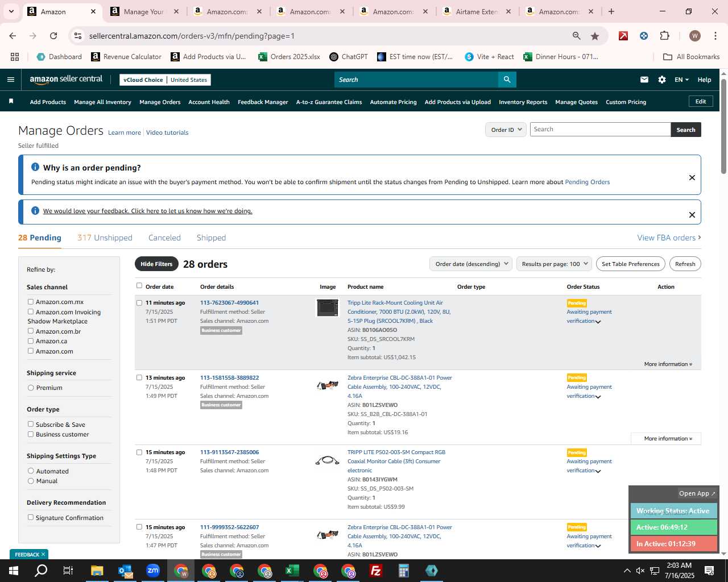Open Calculator from the taskbar
Image resolution: width=728 pixels, height=582 pixels.
[404, 571]
